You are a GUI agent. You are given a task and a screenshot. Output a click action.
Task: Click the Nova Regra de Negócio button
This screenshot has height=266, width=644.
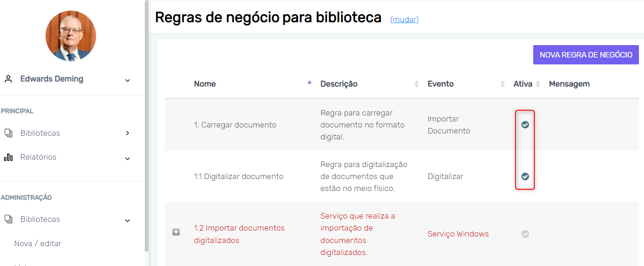(586, 55)
